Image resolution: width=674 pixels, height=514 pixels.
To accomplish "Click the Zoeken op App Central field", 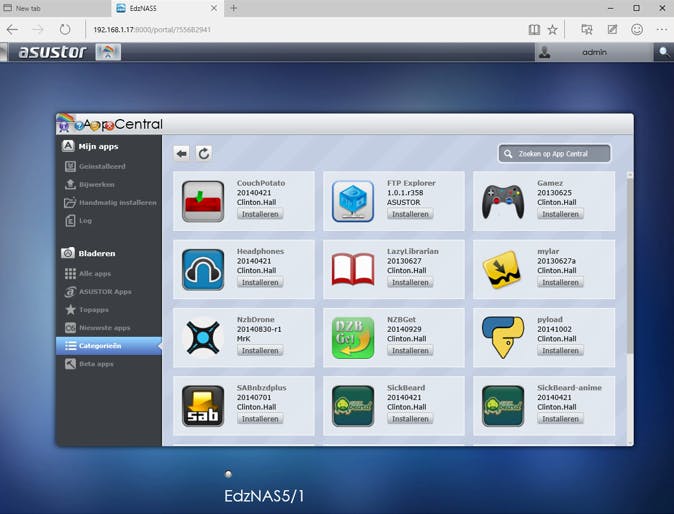I will 555,153.
